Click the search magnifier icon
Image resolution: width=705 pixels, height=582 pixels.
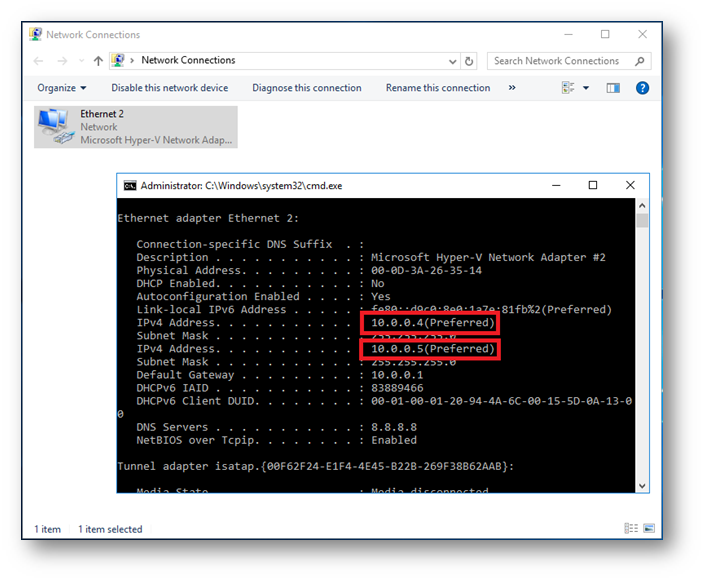point(640,61)
